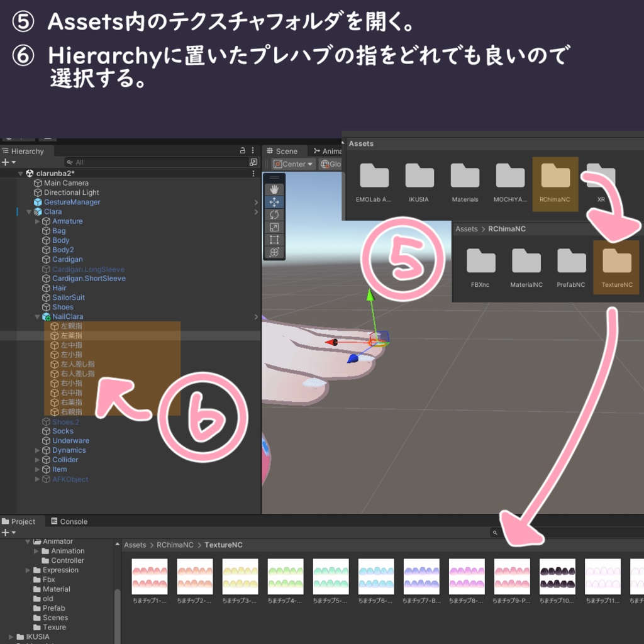Focus the Hierarchy search field

pyautogui.click(x=156, y=162)
